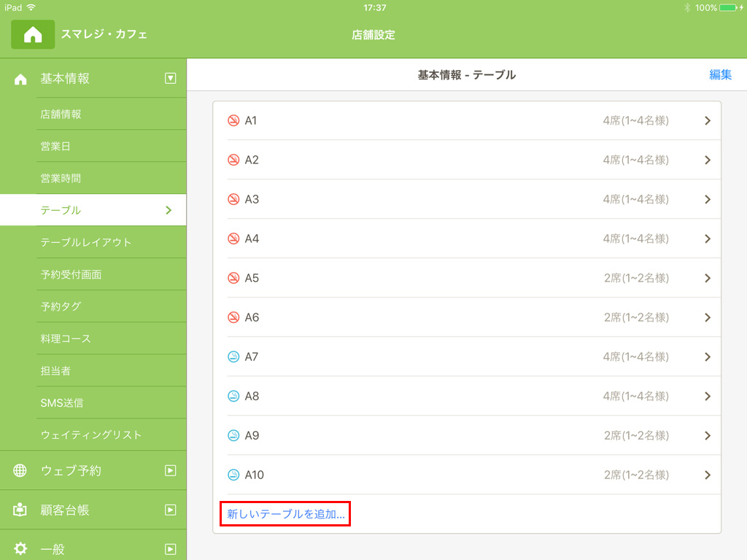Select SMS送信 in the sidebar
The width and height of the screenshot is (747, 560).
point(93,402)
